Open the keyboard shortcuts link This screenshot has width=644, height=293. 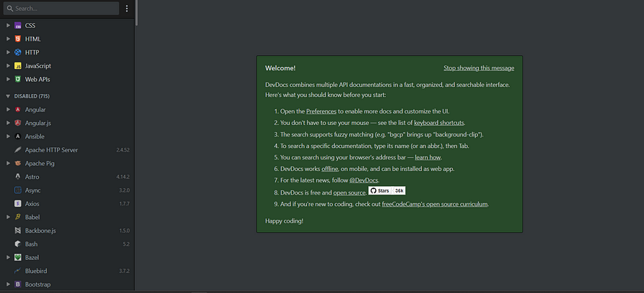(x=439, y=123)
